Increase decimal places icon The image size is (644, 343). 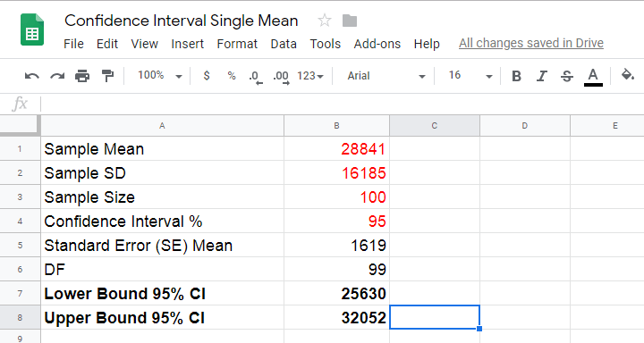[x=282, y=77]
